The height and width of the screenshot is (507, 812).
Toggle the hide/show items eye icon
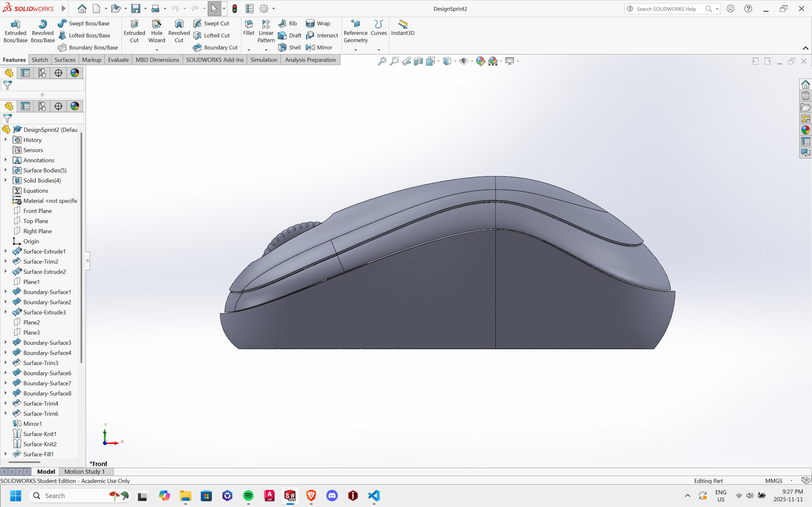click(x=464, y=61)
